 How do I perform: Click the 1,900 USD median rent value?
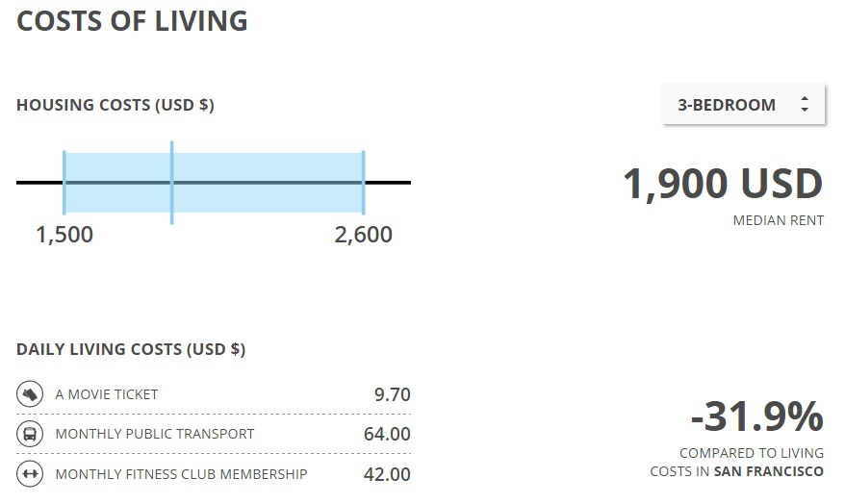(x=723, y=184)
